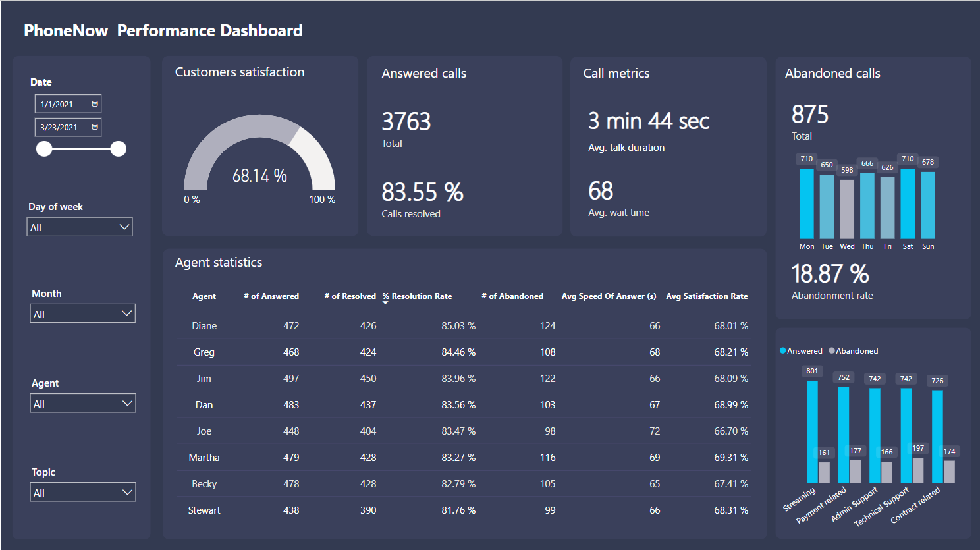Grab the left handle of the date slider
The image size is (980, 550).
[44, 149]
